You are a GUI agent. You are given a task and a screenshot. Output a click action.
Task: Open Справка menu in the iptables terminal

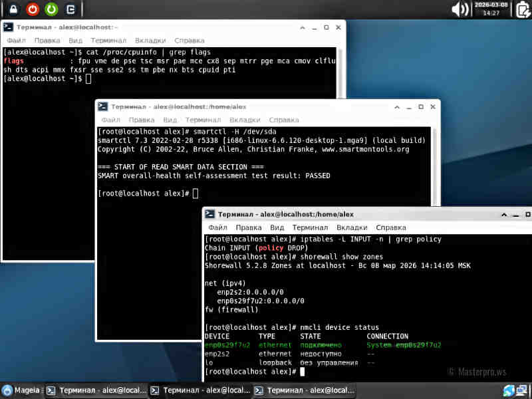pos(391,227)
